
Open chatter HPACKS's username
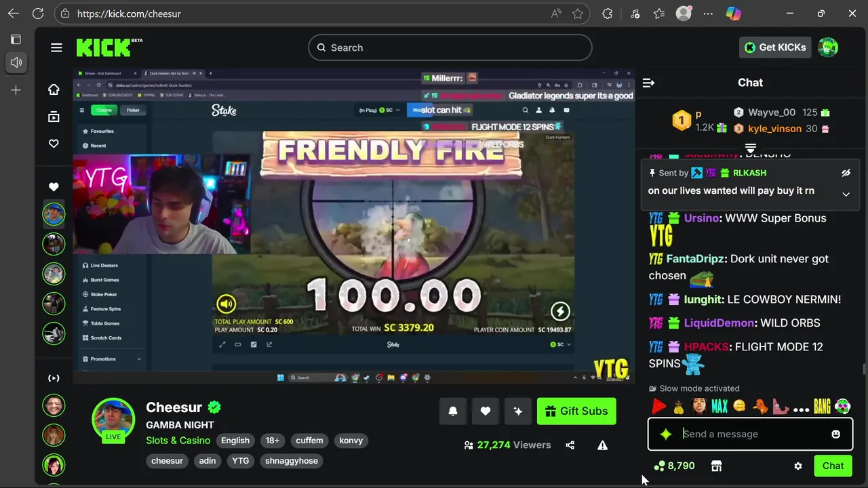[x=706, y=347]
